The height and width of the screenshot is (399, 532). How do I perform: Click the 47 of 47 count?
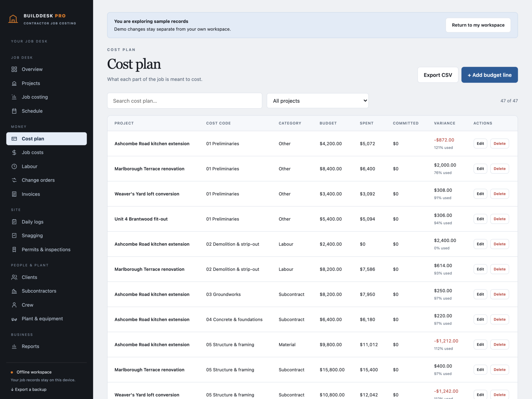coord(509,101)
